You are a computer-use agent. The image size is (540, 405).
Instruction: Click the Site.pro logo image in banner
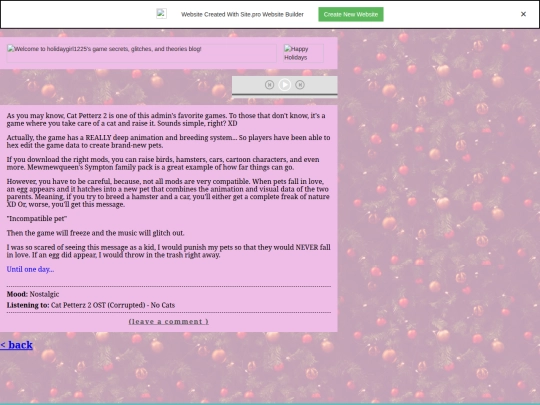pos(162,13)
